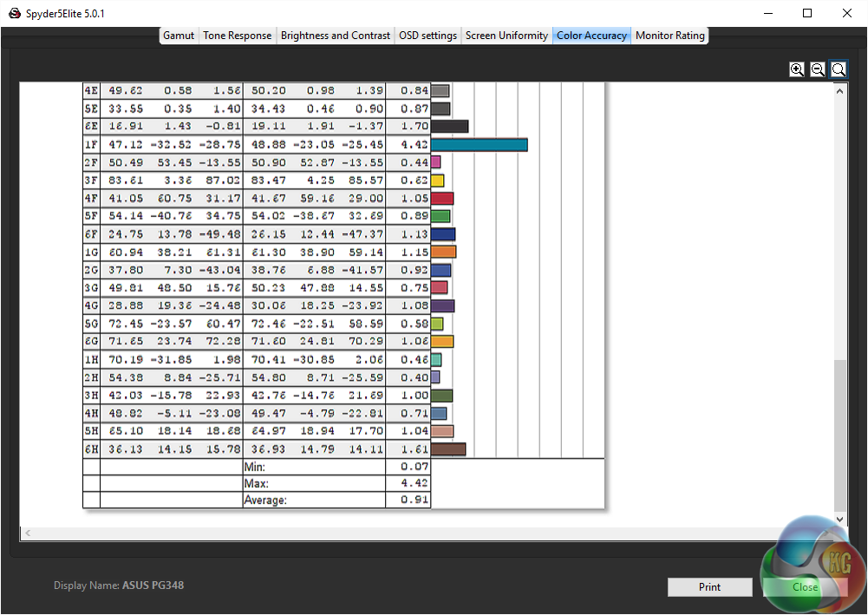Go to the Screen Uniformity tab

pyautogui.click(x=506, y=36)
